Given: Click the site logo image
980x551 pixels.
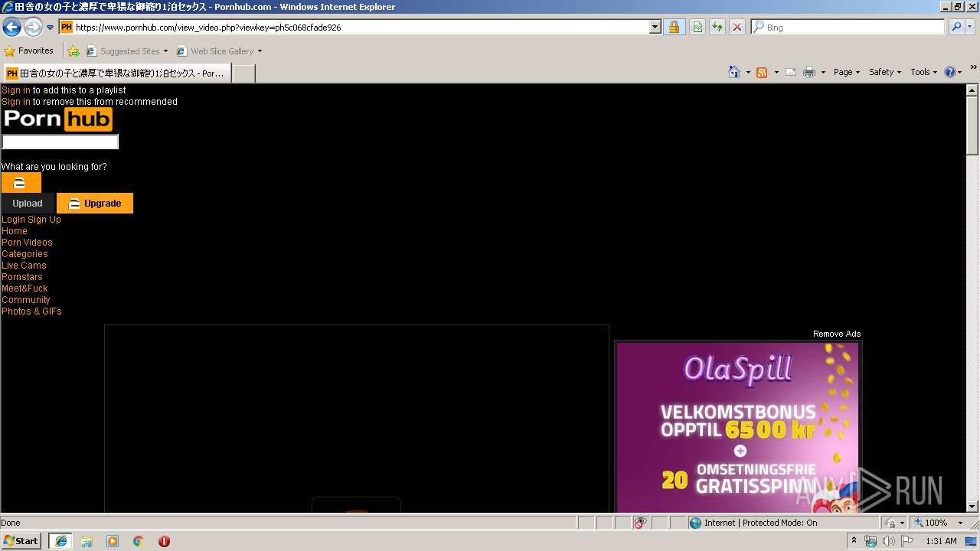Looking at the screenshot, I should tap(57, 119).
